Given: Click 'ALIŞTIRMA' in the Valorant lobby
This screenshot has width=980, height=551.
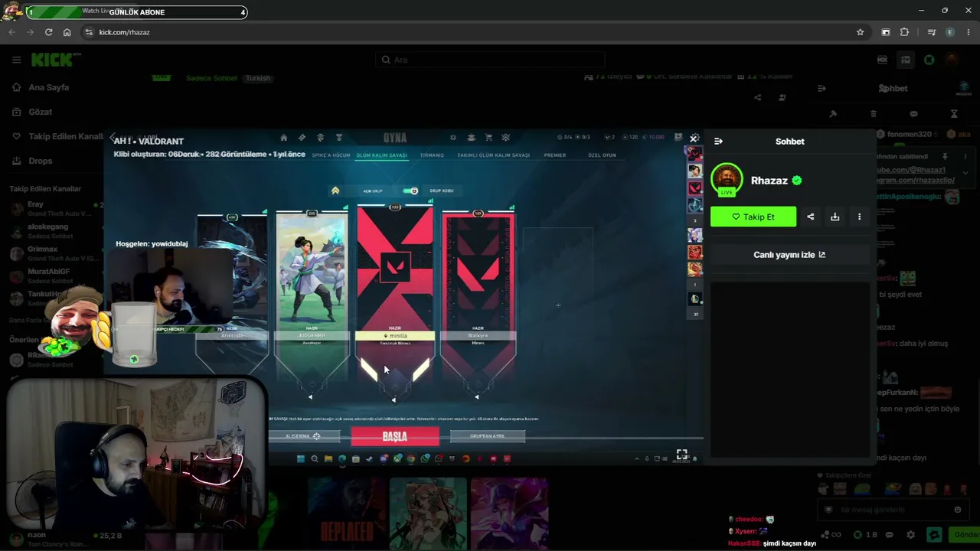Looking at the screenshot, I should [x=303, y=436].
